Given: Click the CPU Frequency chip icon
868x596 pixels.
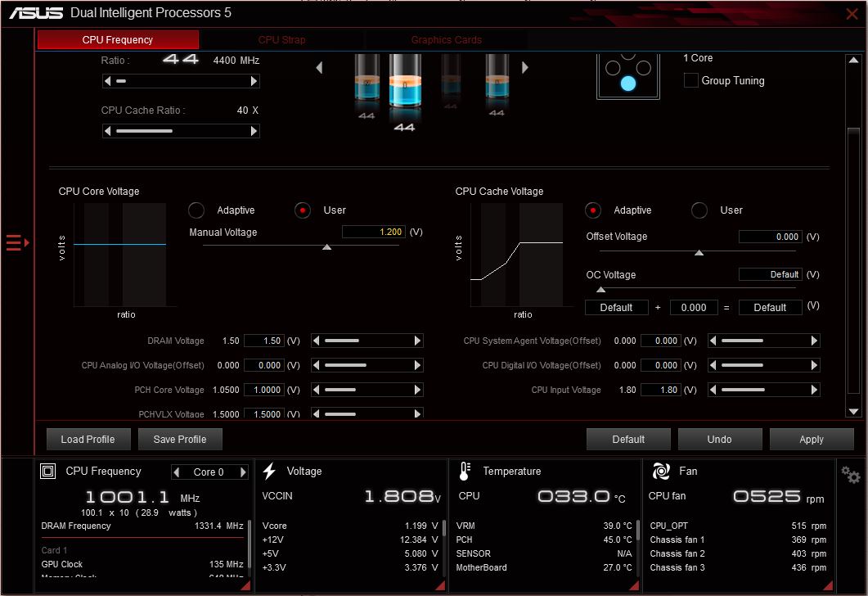Looking at the screenshot, I should click(x=48, y=472).
